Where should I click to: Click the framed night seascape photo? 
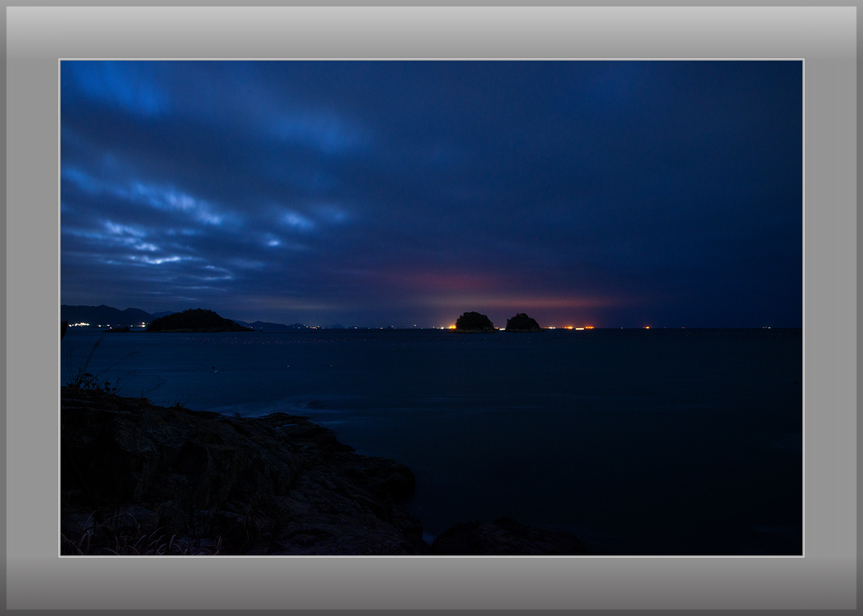(431, 308)
